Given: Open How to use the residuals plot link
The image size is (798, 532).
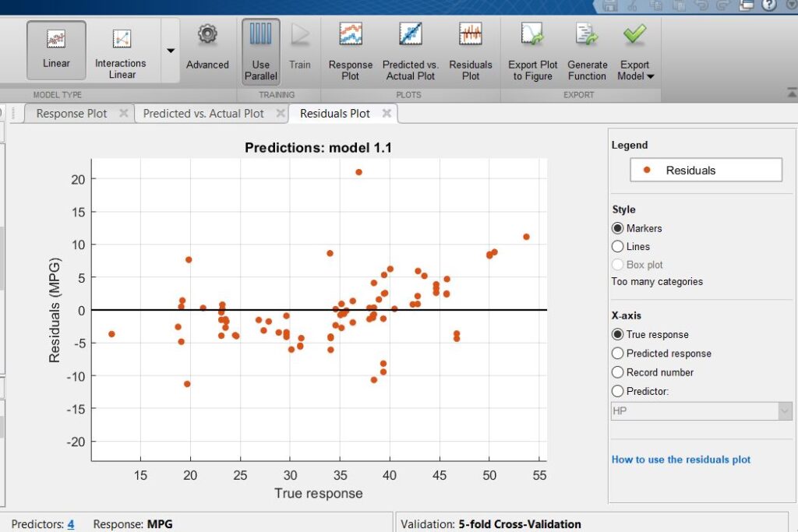Looking at the screenshot, I should pos(681,460).
